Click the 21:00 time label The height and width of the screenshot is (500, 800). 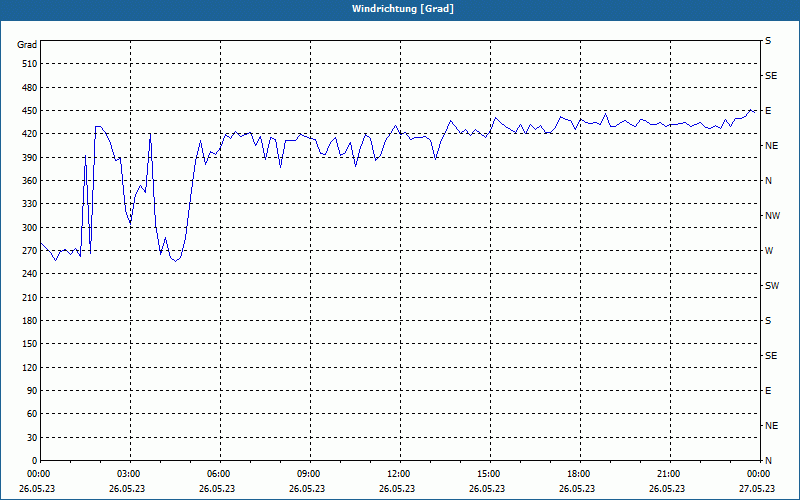(669, 474)
